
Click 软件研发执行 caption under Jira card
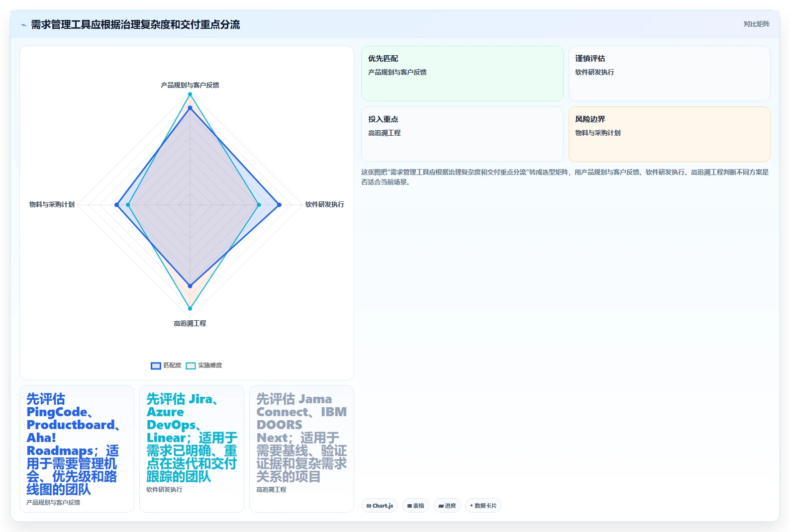pyautogui.click(x=164, y=490)
